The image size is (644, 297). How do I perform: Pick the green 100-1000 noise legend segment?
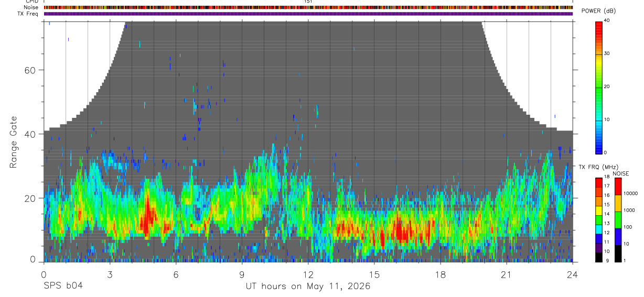617,219
